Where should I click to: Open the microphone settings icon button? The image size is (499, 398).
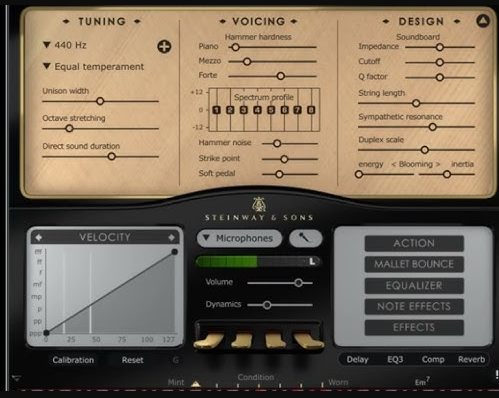(306, 238)
